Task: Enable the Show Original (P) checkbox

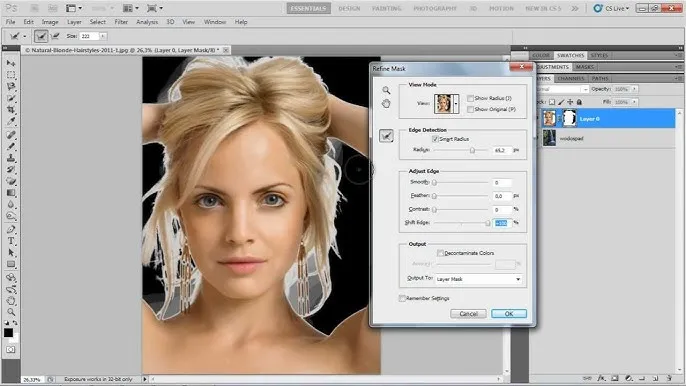Action: coord(470,109)
